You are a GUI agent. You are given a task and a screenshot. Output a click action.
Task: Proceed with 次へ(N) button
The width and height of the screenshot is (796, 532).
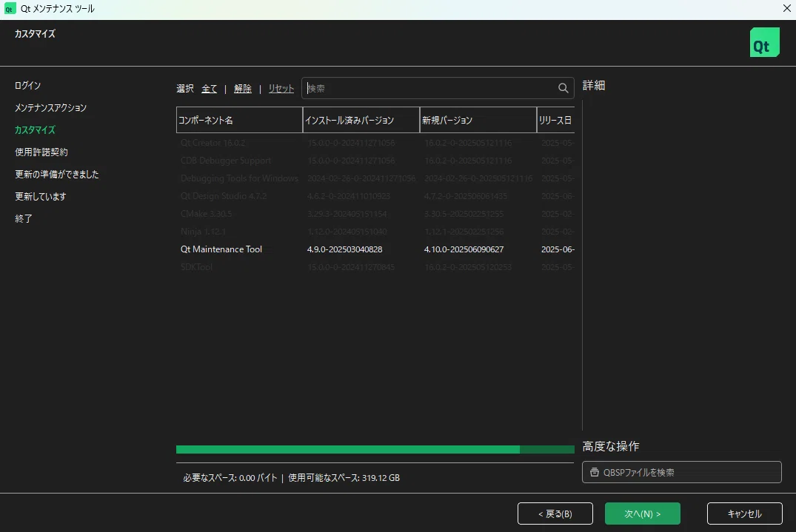pyautogui.click(x=643, y=514)
